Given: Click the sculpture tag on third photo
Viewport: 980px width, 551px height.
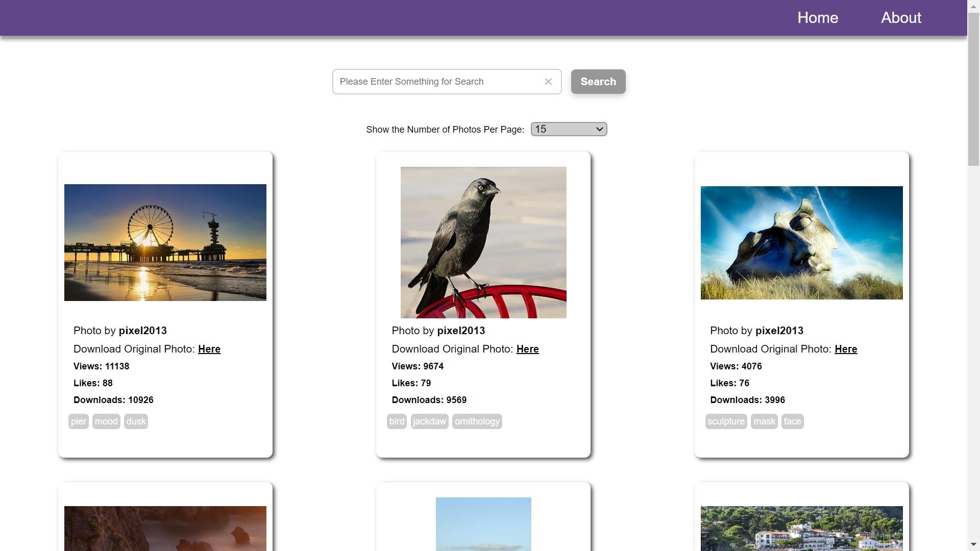Looking at the screenshot, I should point(726,421).
